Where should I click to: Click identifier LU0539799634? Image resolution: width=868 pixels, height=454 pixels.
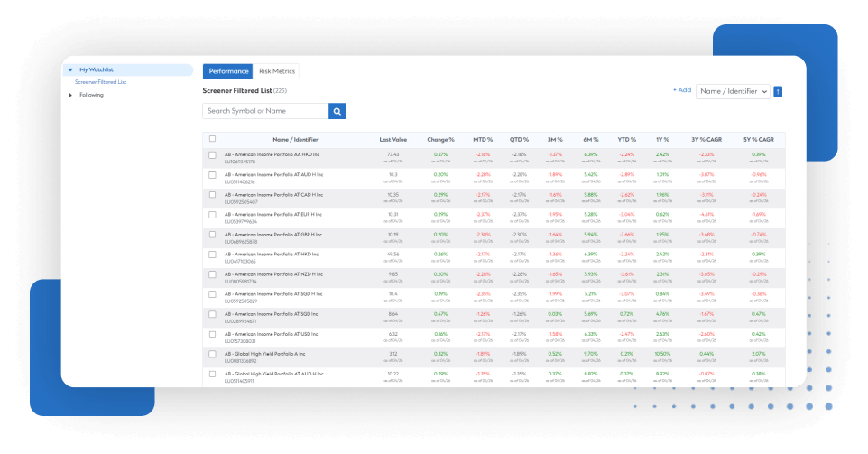pos(241,222)
